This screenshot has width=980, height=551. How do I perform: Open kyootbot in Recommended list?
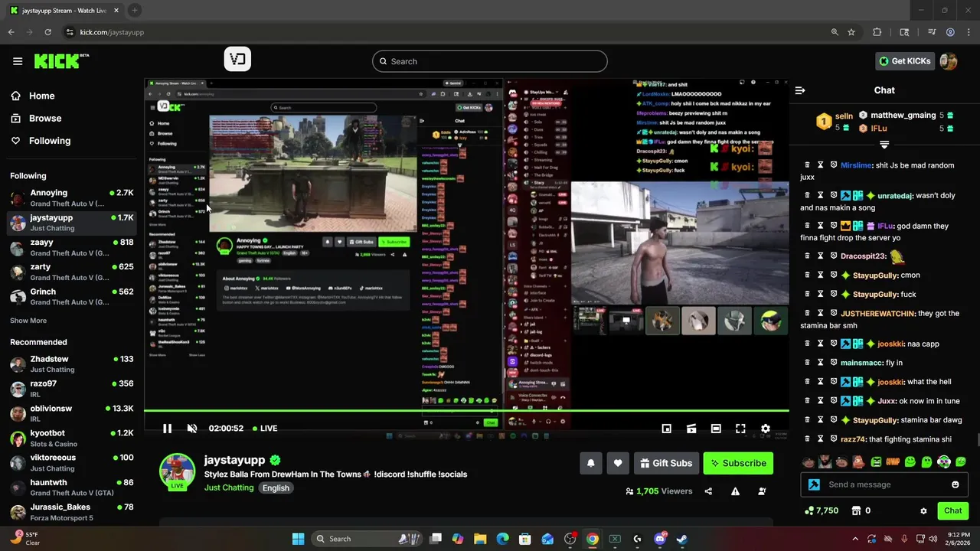[71, 439]
